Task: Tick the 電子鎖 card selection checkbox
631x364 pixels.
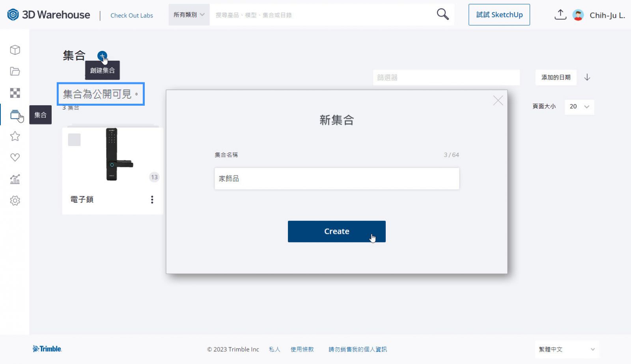Action: click(x=75, y=140)
